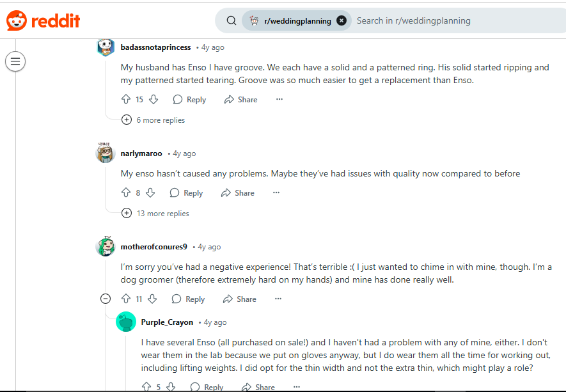Click the Reddit logo to go home

43,20
